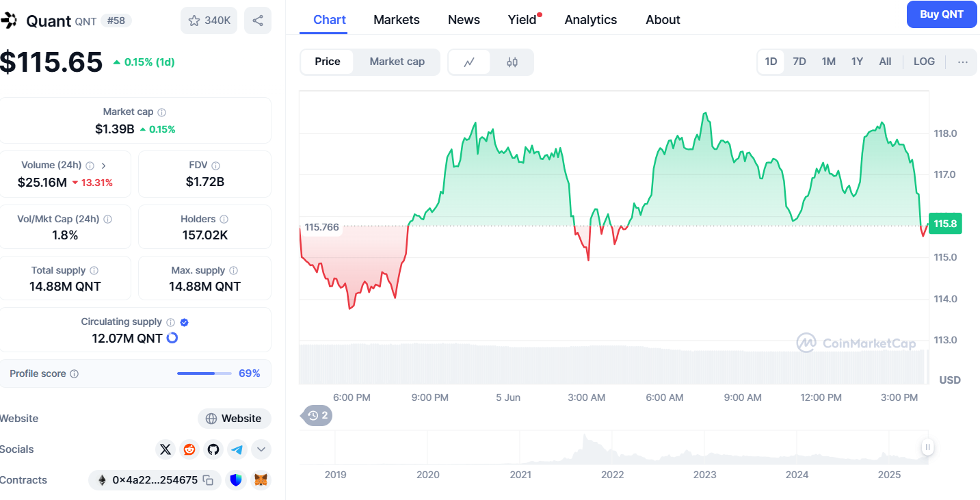980x500 pixels.
Task: Click the 69% profile score value
Action: tap(250, 373)
